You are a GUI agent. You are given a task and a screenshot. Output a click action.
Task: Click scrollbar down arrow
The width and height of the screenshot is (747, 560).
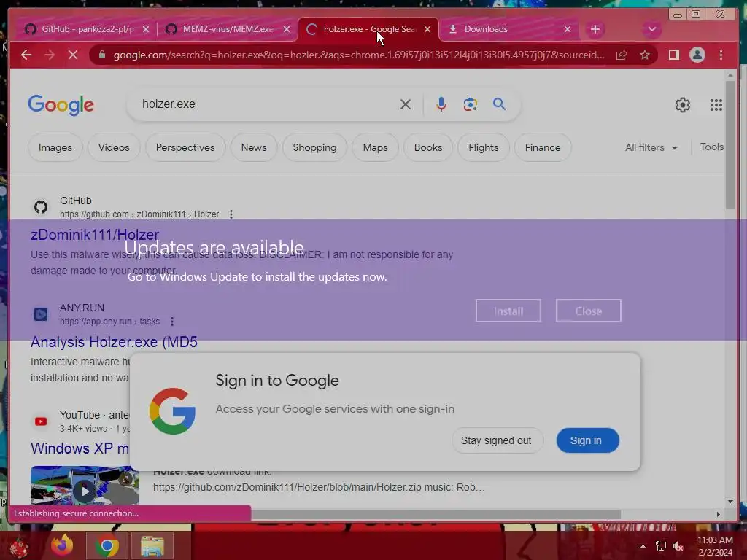point(730,502)
